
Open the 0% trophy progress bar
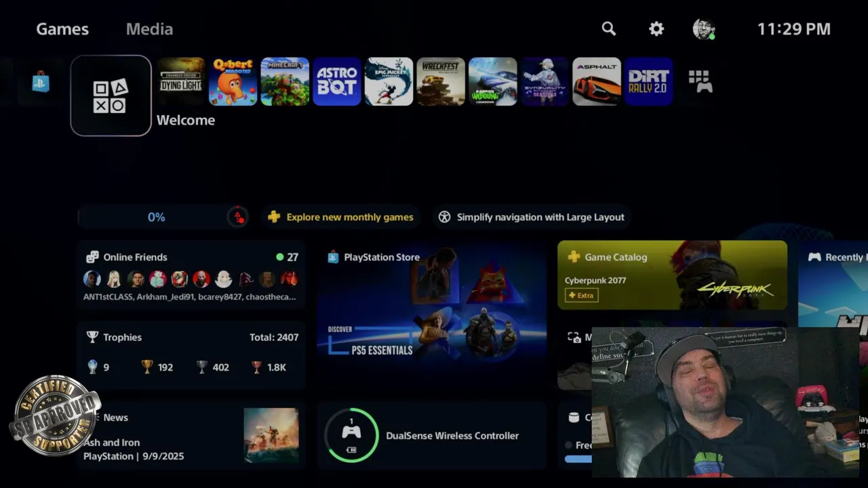(x=163, y=217)
